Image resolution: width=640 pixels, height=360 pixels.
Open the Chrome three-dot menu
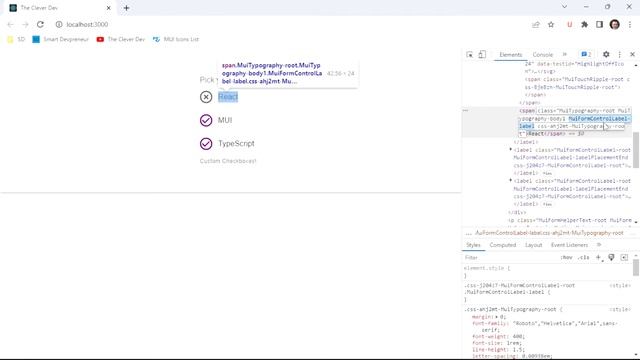[x=630, y=24]
